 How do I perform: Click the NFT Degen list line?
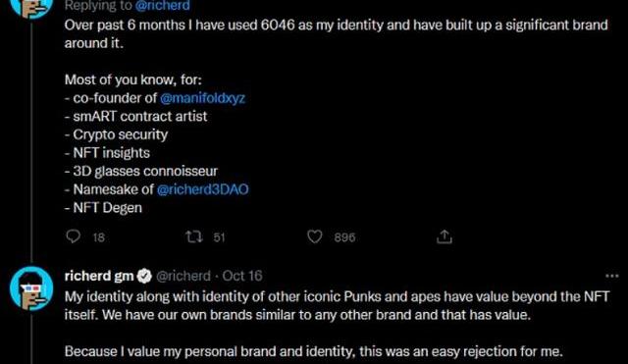click(103, 208)
